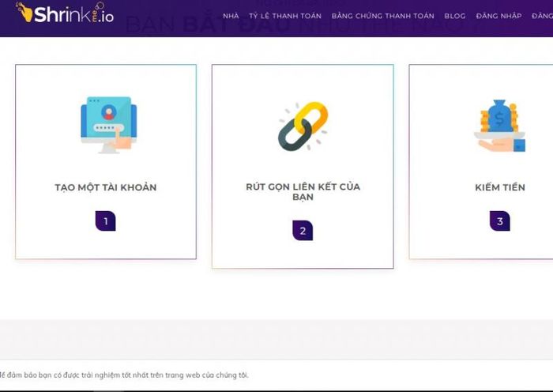Click the TẠO MỘT TÀI KHOẢN heading
The image size is (553, 392).
(x=106, y=187)
